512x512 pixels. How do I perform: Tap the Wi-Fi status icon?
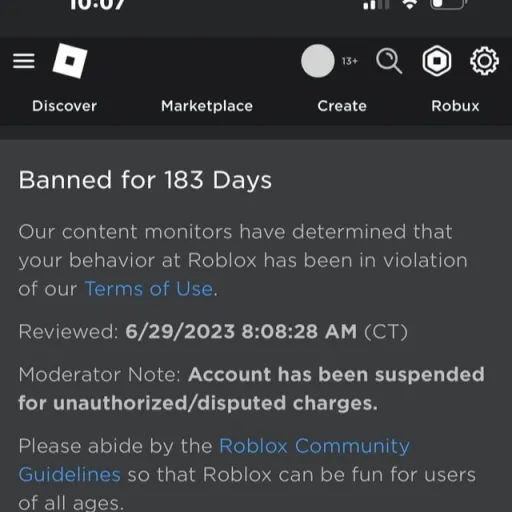(410, 4)
